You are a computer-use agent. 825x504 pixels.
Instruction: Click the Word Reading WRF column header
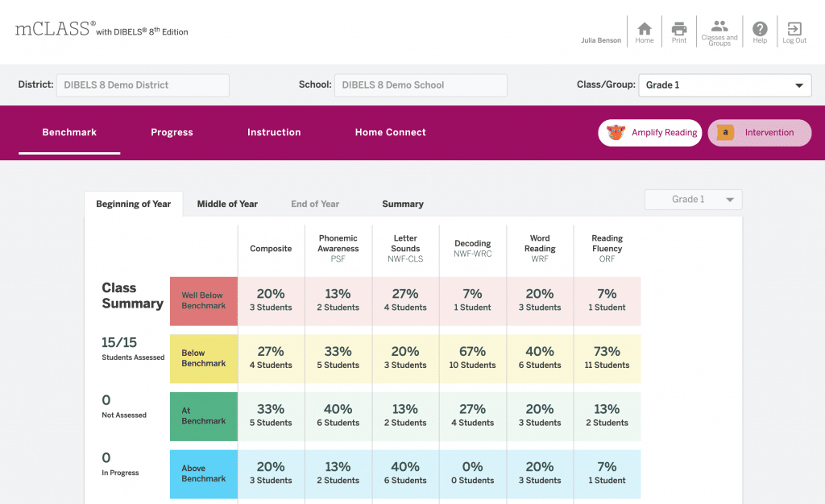[x=540, y=249]
